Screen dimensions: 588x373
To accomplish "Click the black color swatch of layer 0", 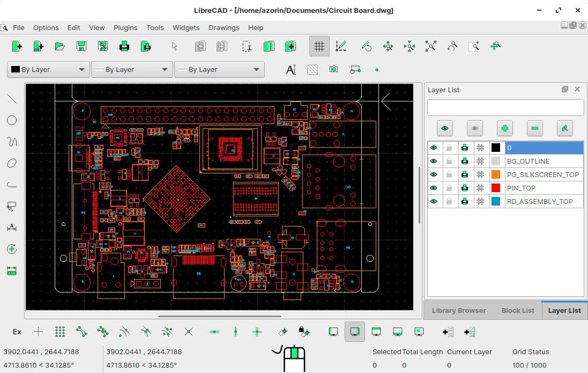I will pos(496,147).
